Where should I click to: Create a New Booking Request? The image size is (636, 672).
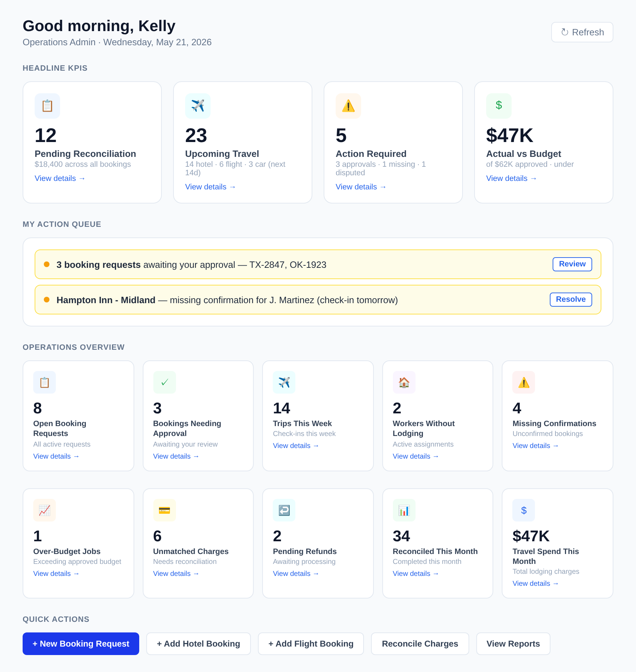click(81, 644)
